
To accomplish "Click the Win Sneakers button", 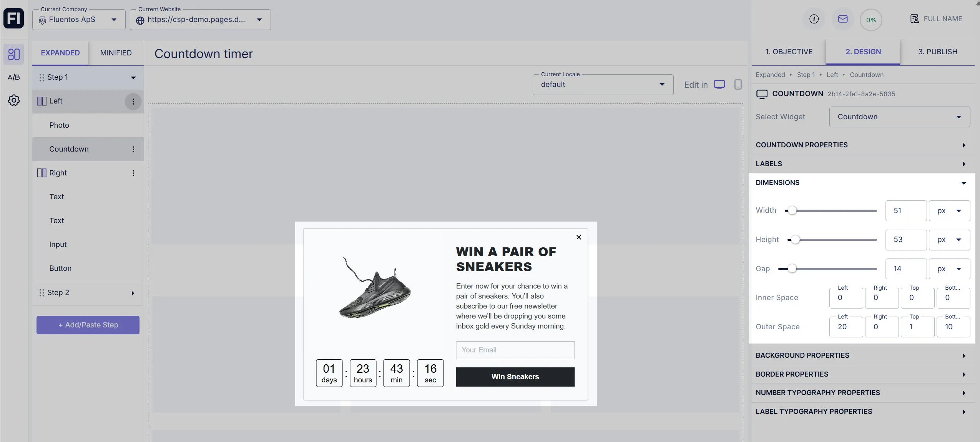I will coord(515,377).
